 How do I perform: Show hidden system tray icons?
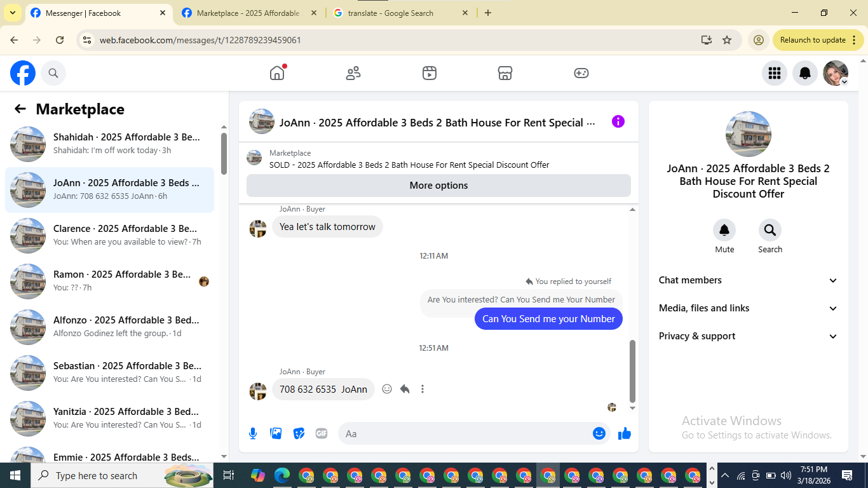click(x=724, y=475)
